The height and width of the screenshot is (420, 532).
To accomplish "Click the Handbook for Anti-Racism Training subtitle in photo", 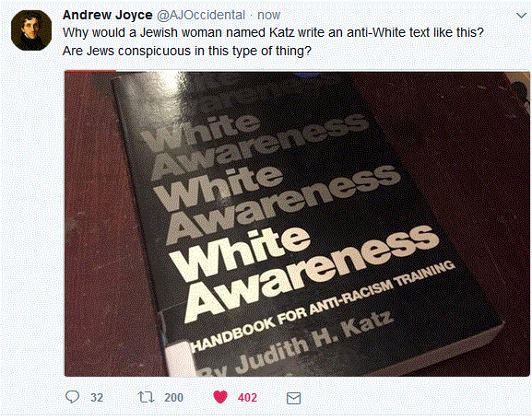I will coord(323,307).
